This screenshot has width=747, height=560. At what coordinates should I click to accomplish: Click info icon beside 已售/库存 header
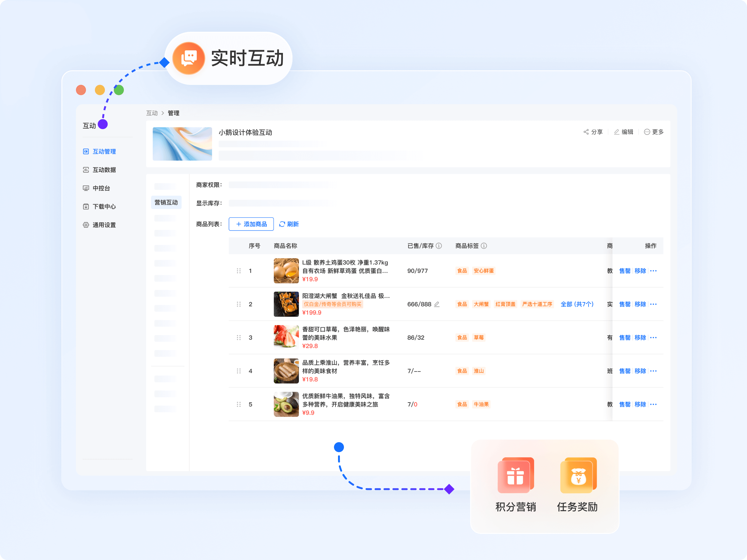(439, 246)
